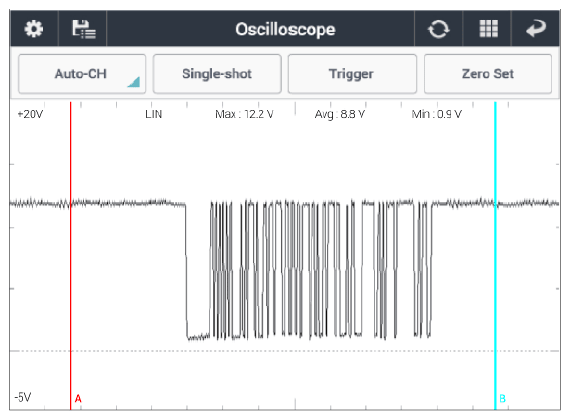
Task: Click the Min 0.9 V readout
Action: (x=436, y=114)
